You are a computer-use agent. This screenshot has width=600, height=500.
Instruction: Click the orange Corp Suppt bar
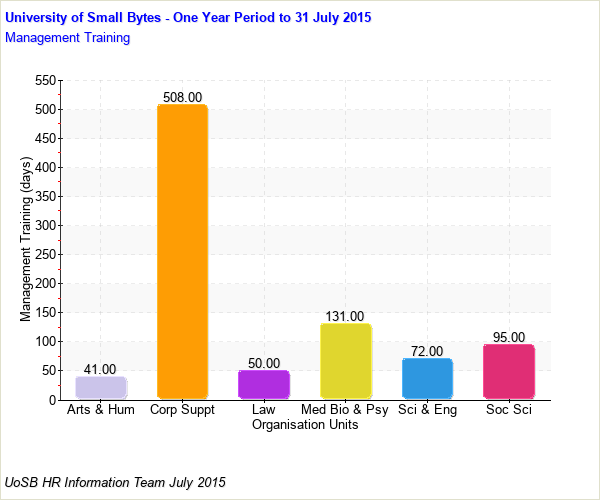point(182,252)
